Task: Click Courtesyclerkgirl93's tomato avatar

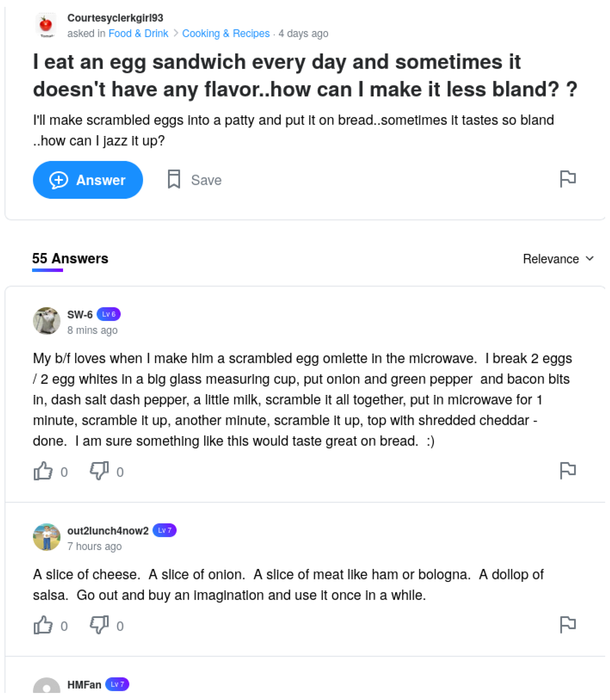Action: pyautogui.click(x=46, y=25)
